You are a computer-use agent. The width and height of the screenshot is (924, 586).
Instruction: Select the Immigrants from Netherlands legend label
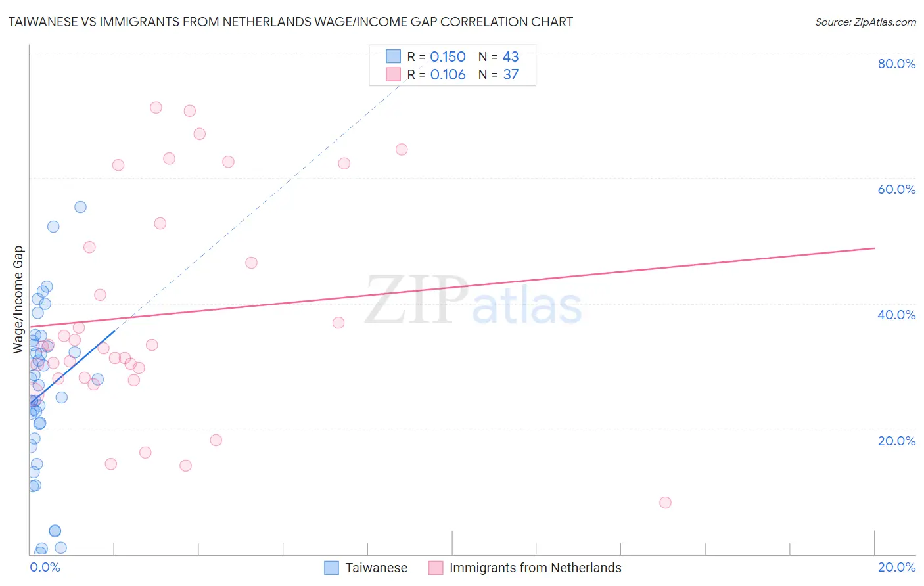(536, 568)
